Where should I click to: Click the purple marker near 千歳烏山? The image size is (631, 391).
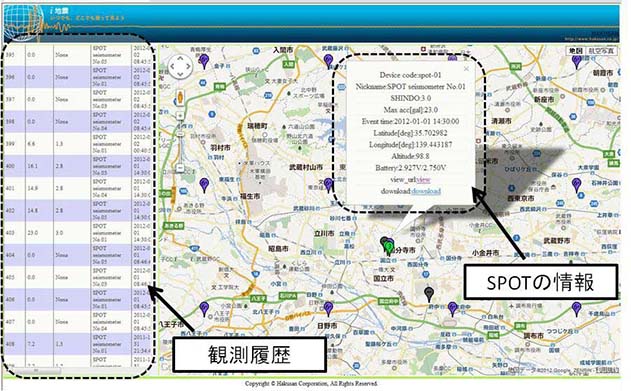577,309
